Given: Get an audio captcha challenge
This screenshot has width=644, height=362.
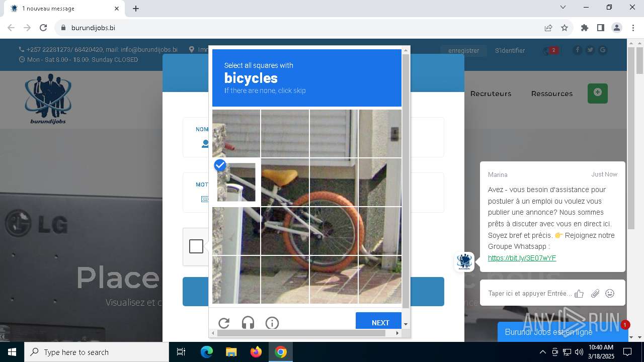Looking at the screenshot, I should (248, 323).
